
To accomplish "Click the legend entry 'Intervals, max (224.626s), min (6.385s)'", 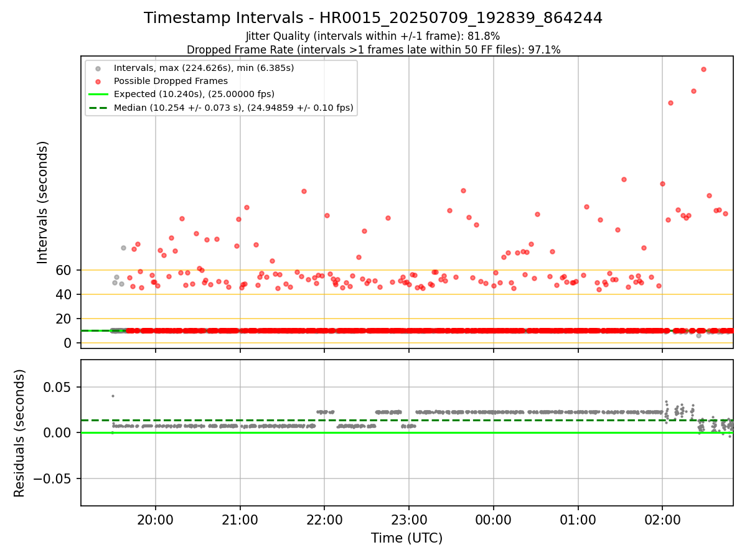I will 204,67.
